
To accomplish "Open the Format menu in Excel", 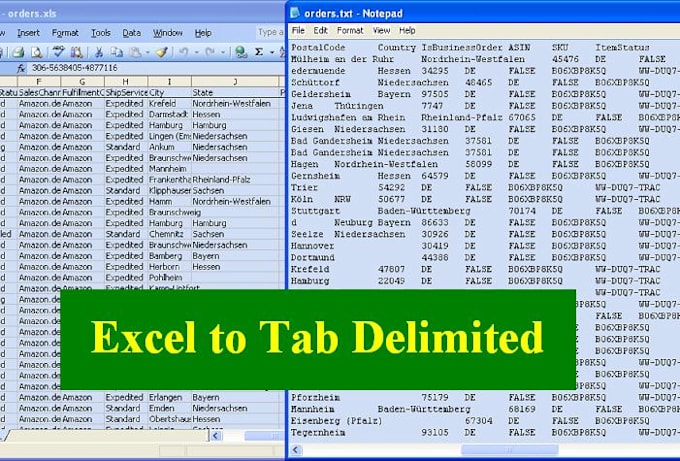I will (x=65, y=33).
